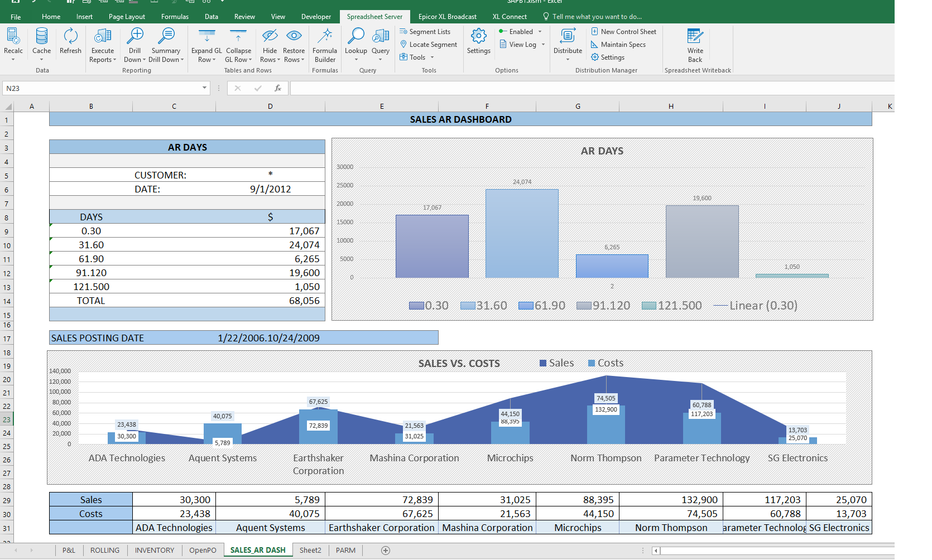The image size is (932, 560).
Task: Click the Distribute icon
Action: coord(568,36)
